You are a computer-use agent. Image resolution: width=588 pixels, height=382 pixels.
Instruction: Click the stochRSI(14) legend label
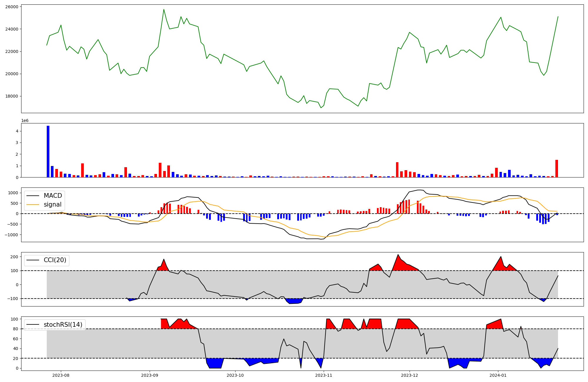click(x=63, y=325)
